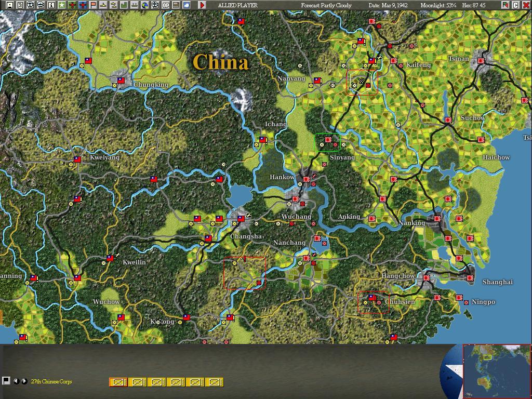The image size is (532, 399).
Task: Click the 'Kweilin' city label
Action: point(134,262)
